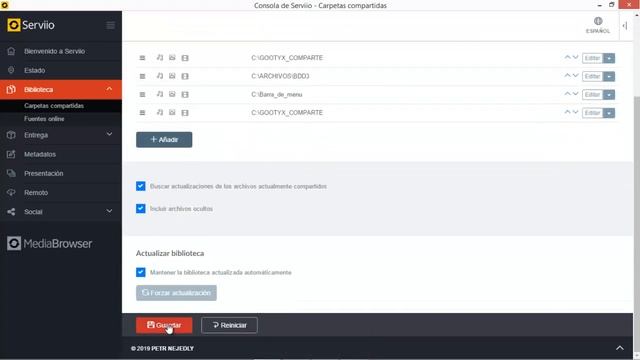Toggle audio sharing for C:\ARCHIVOS\BDD3
The width and height of the screenshot is (640, 360).
(160, 76)
